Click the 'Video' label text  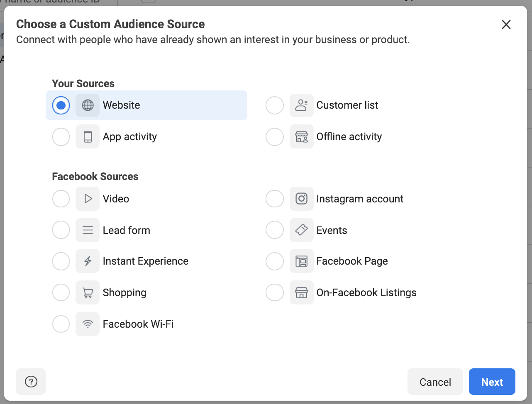[116, 199]
